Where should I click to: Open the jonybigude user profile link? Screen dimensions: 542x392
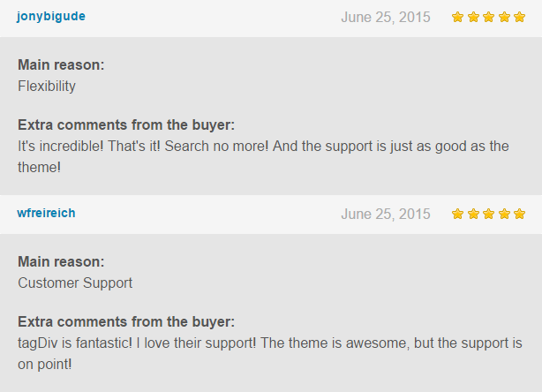(x=51, y=16)
